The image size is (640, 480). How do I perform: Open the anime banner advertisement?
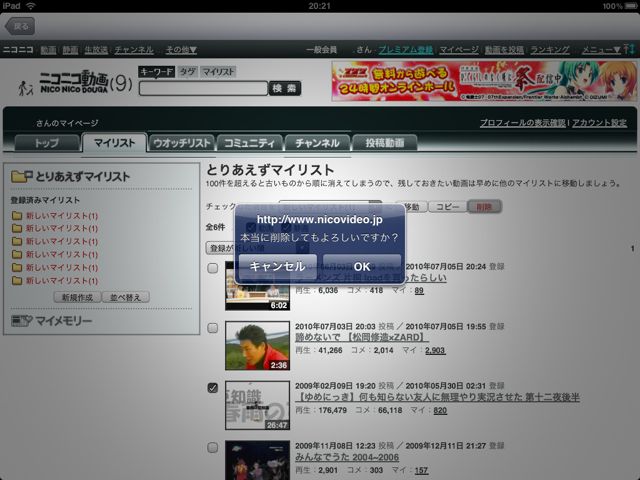tap(484, 81)
